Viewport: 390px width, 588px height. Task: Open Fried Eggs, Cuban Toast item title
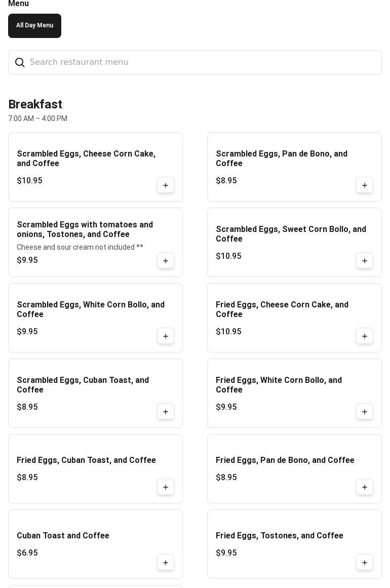pos(86,460)
